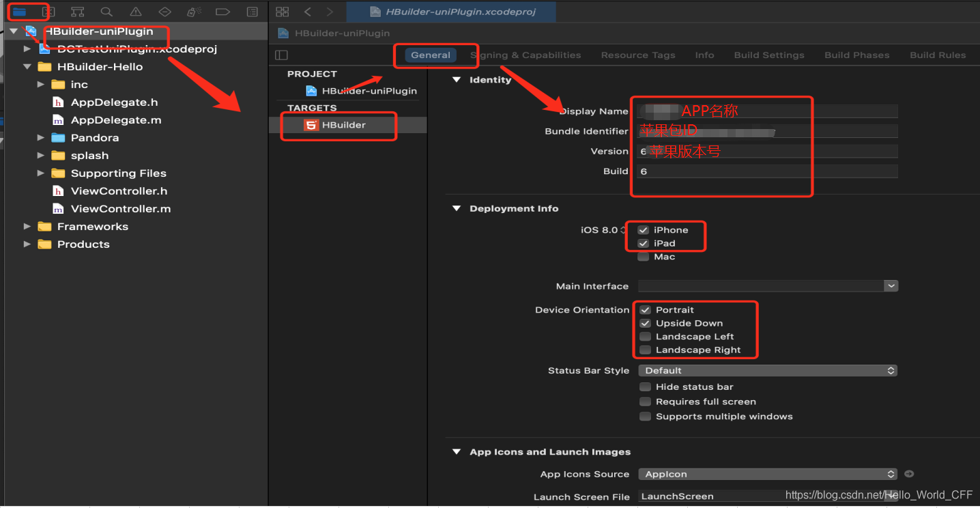This screenshot has width=980, height=508.
Task: Check Hide status bar
Action: (x=645, y=387)
